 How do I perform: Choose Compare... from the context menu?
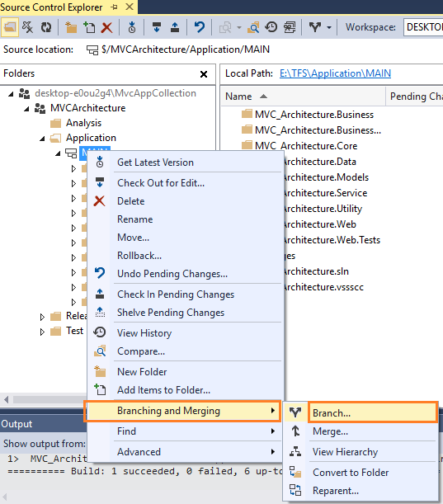pyautogui.click(x=185, y=351)
